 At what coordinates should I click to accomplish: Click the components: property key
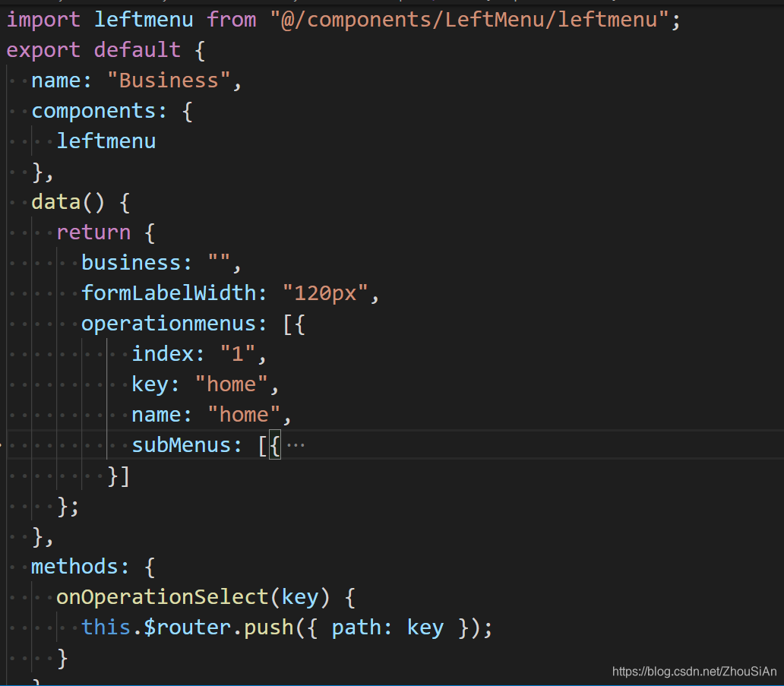[99, 111]
